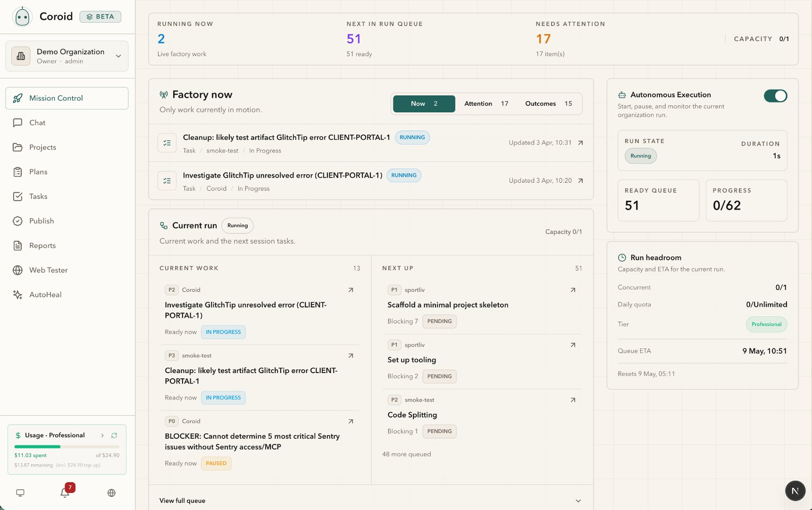Screen dimensions: 812x510
Task: Click '48 more queued' text
Action: coord(407,454)
